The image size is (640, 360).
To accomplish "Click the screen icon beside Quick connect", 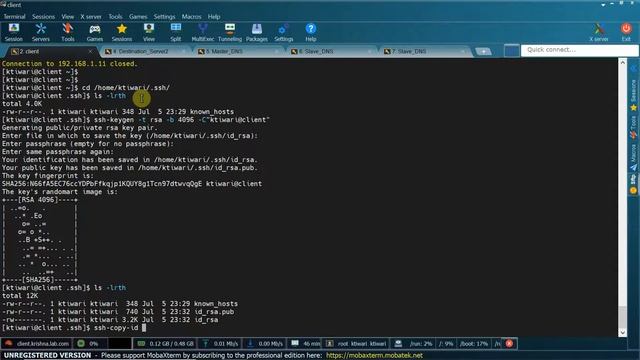I will click(511, 51).
